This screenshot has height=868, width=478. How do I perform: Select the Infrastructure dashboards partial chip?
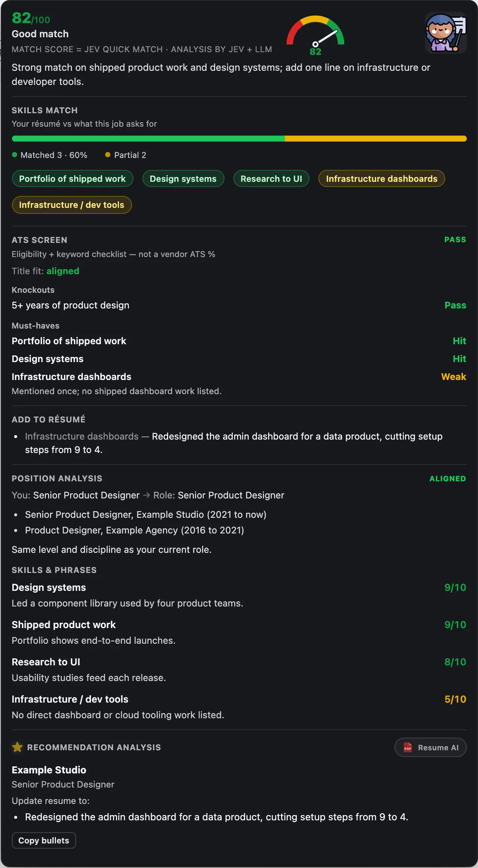382,179
